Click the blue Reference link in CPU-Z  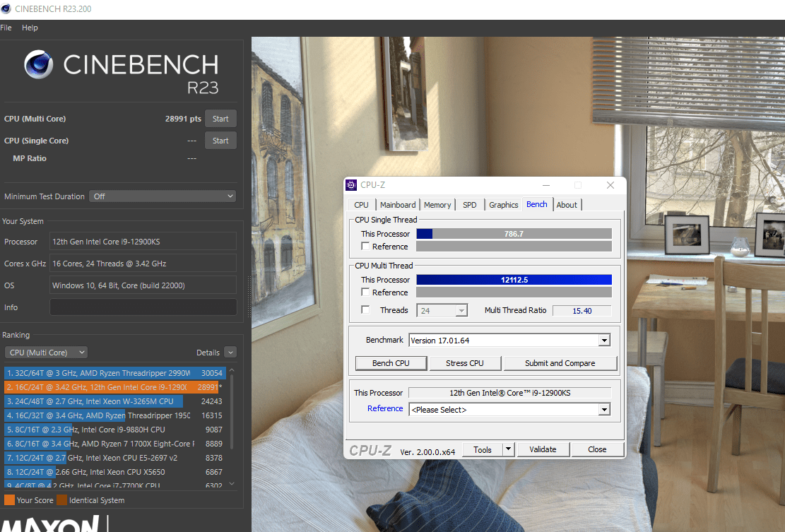coord(385,408)
